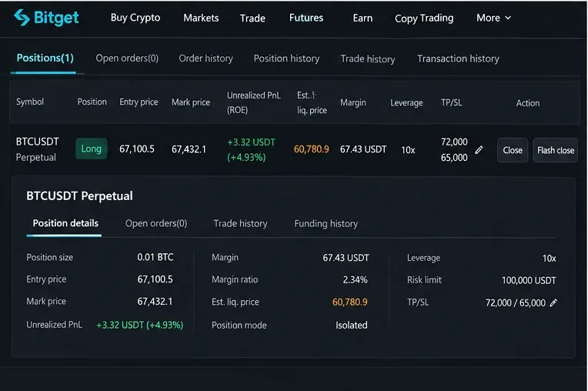
Task: Open the Trade menu
Action: coord(252,18)
